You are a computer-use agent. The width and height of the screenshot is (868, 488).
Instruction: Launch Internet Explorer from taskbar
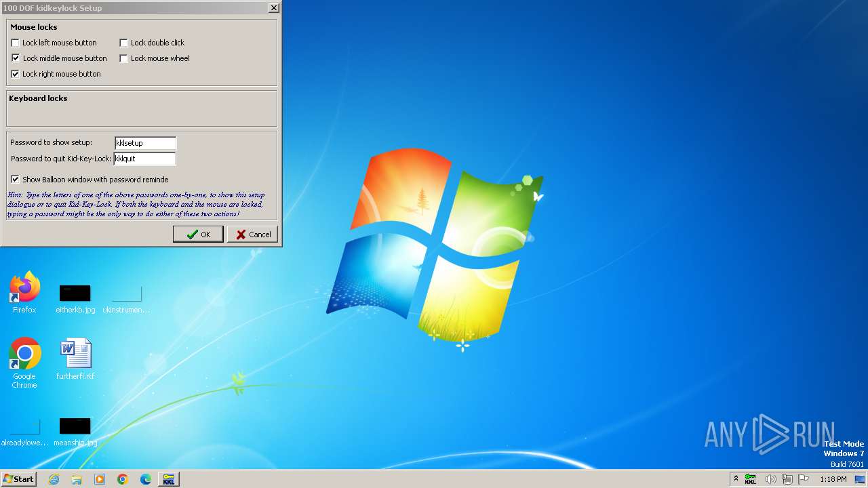pos(54,479)
